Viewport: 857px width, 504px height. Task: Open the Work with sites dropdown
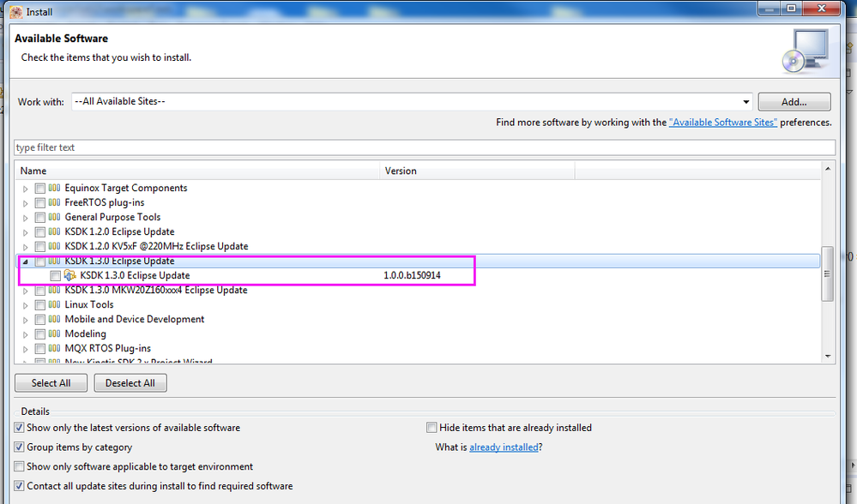coord(746,101)
